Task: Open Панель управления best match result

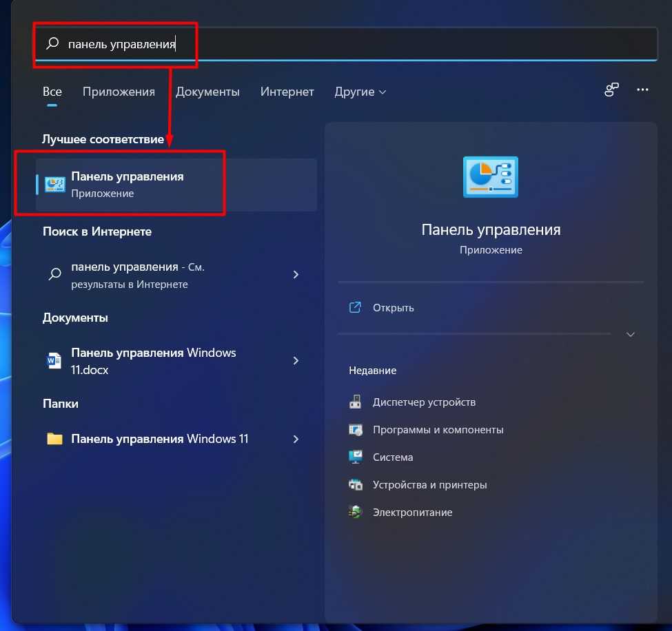Action: coord(176,185)
